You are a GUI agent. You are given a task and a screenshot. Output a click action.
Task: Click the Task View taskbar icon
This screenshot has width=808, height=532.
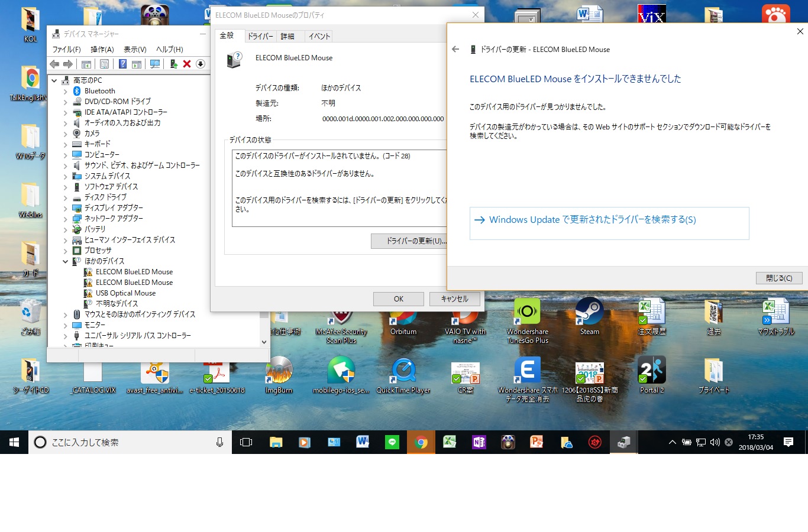[246, 442]
